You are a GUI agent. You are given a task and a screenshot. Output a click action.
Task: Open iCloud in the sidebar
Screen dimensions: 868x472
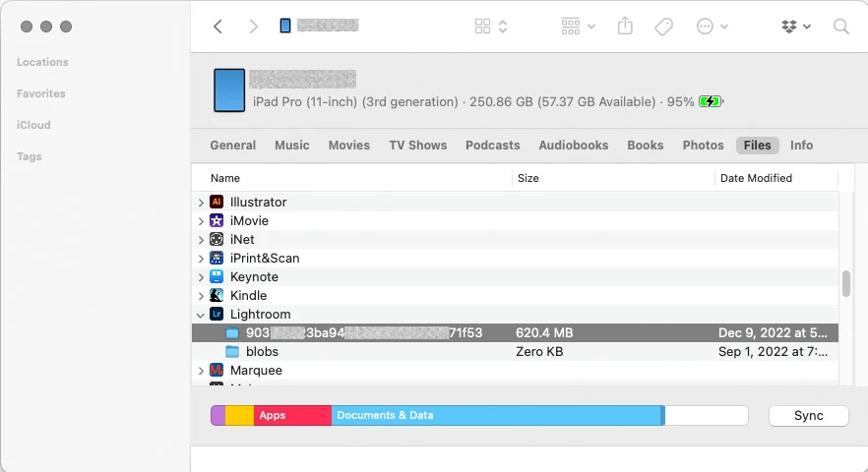click(33, 125)
